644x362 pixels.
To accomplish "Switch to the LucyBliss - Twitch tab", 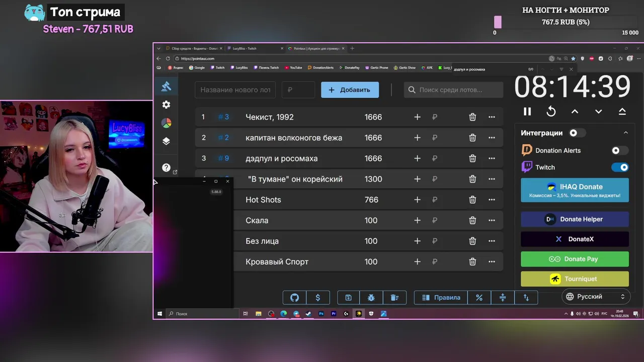I will [254, 48].
